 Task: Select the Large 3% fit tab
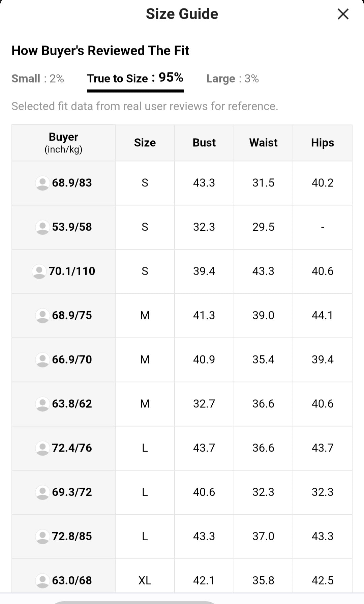tap(233, 79)
